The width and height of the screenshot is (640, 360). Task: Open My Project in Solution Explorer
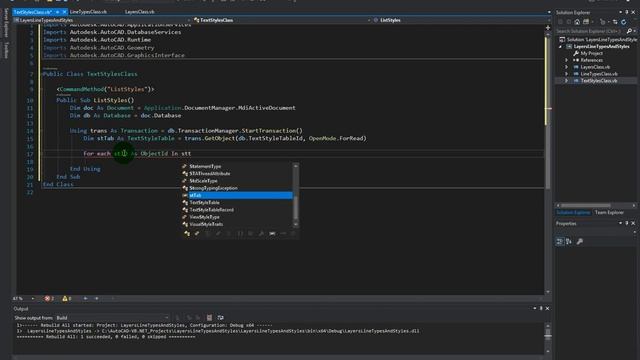(x=591, y=53)
